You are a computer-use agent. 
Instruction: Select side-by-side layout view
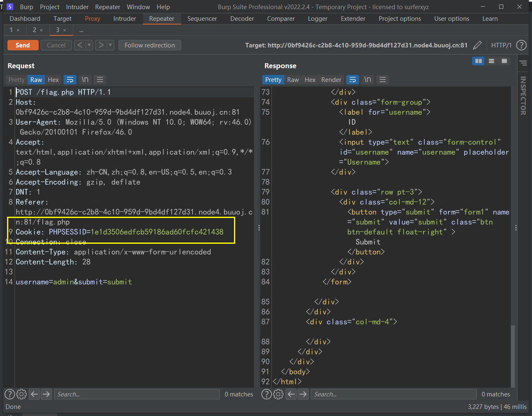point(479,61)
